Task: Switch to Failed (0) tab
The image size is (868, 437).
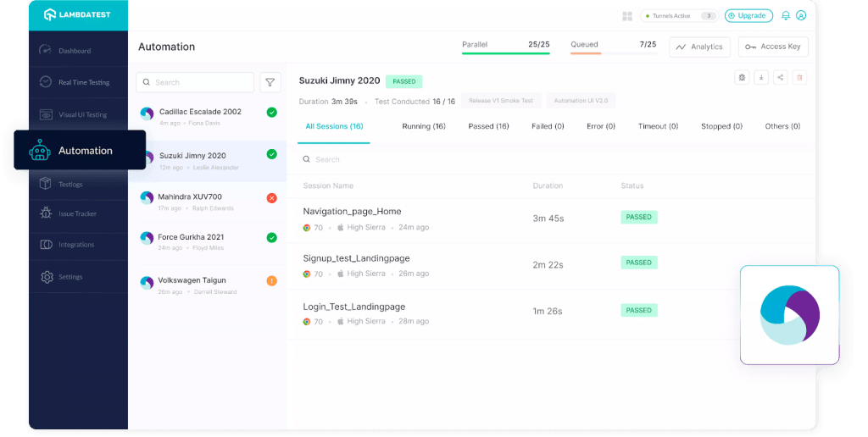Action: [x=548, y=127]
